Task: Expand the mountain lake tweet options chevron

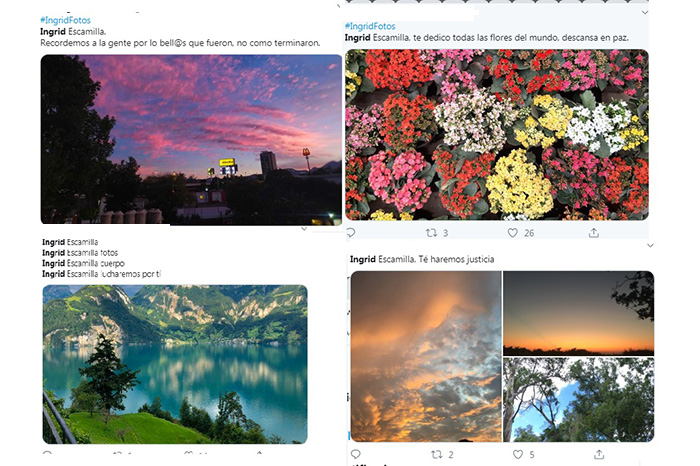Action: pos(304,229)
